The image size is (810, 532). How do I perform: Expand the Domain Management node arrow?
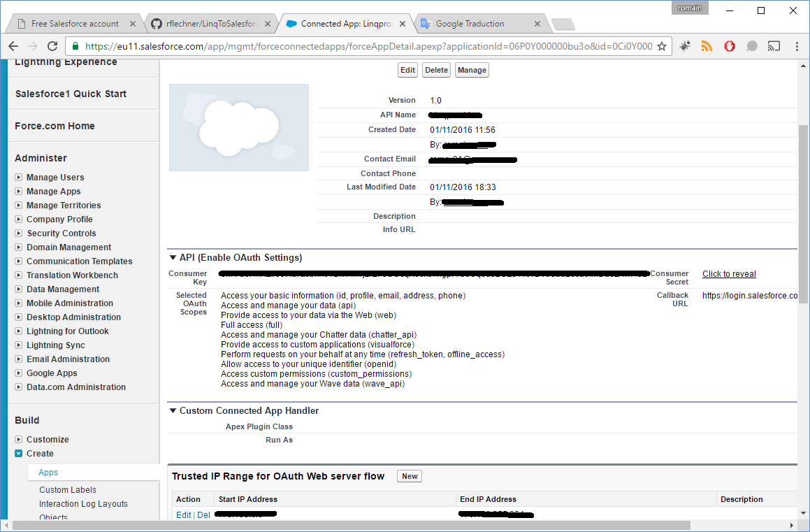[x=19, y=247]
